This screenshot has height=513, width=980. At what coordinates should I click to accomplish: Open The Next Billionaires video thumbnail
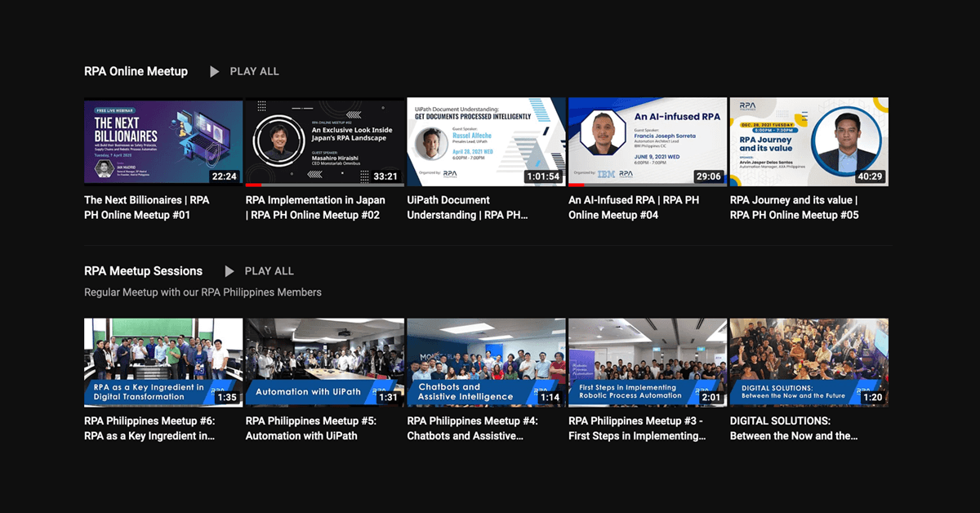pos(163,142)
